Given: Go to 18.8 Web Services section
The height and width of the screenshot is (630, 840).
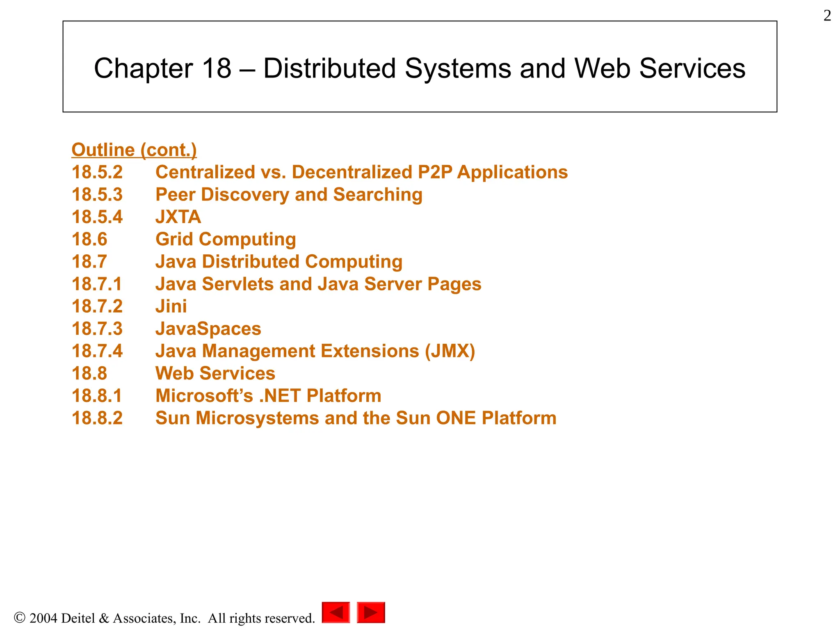Looking at the screenshot, I should pos(215,373).
